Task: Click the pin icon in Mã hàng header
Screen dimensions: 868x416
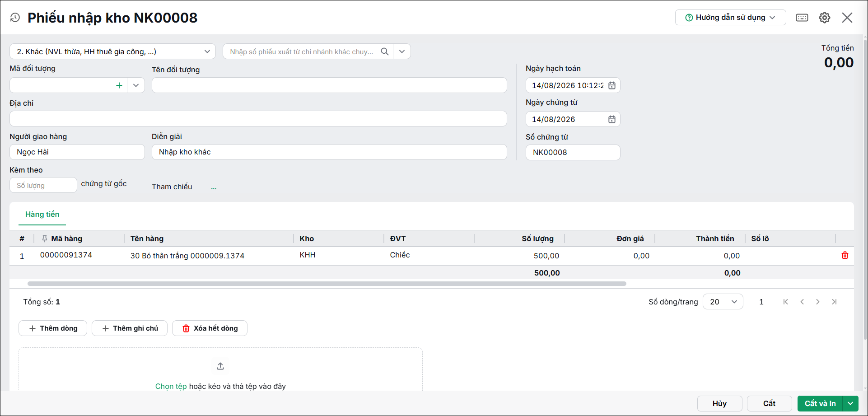Action: (44, 238)
